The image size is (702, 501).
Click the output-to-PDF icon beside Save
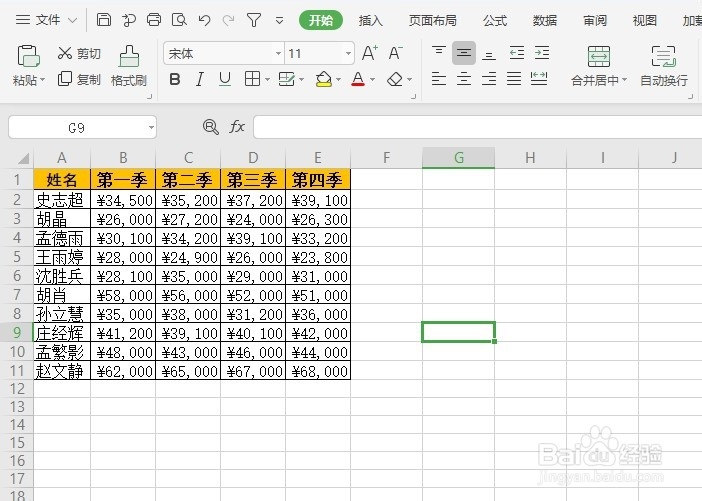(129, 20)
